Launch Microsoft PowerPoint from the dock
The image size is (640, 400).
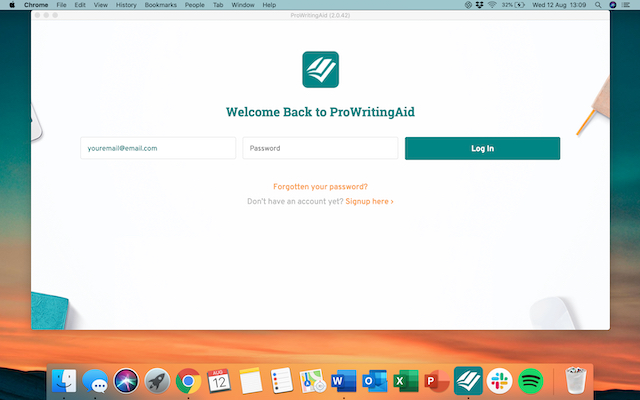pyautogui.click(x=437, y=381)
